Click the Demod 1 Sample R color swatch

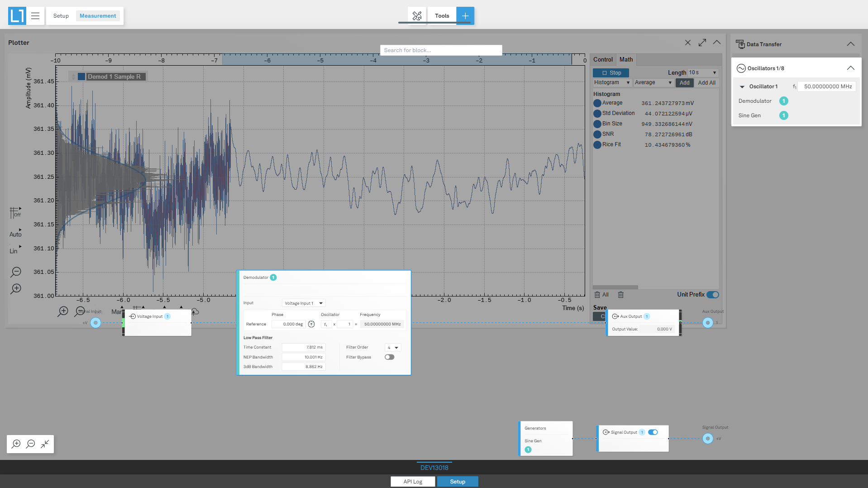click(x=81, y=77)
